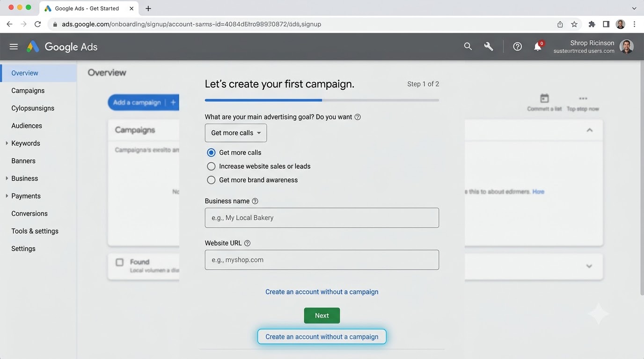
Task: Reload the page
Action: pos(38,24)
